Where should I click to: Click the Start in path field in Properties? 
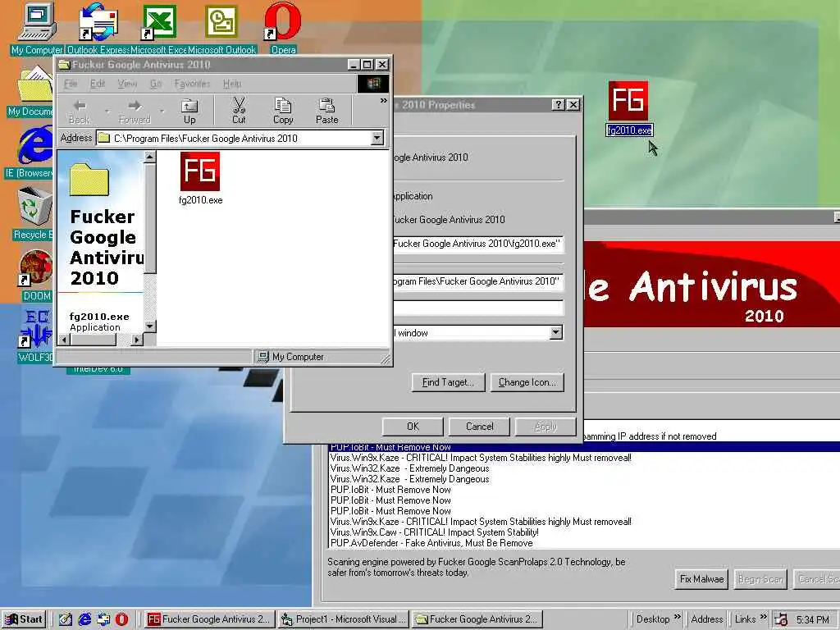(478, 281)
